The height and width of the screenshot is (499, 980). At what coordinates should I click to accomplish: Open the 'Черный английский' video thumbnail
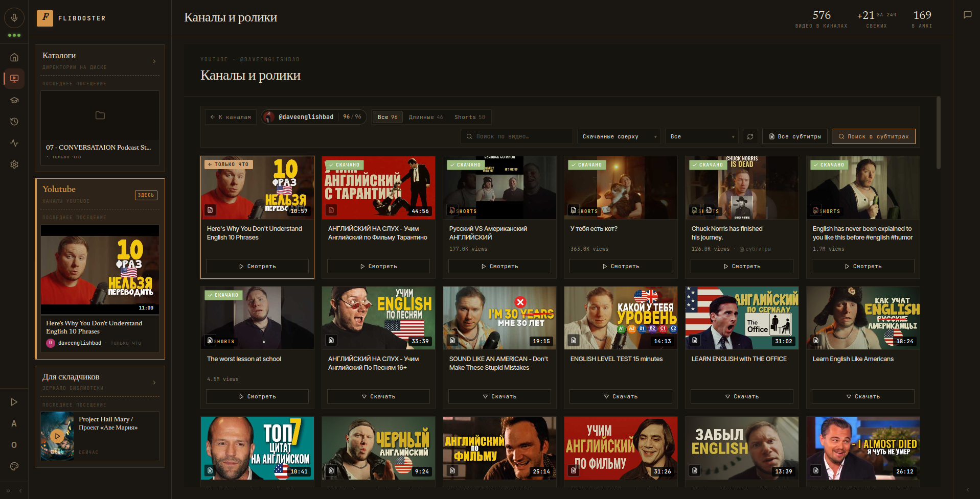(x=379, y=448)
